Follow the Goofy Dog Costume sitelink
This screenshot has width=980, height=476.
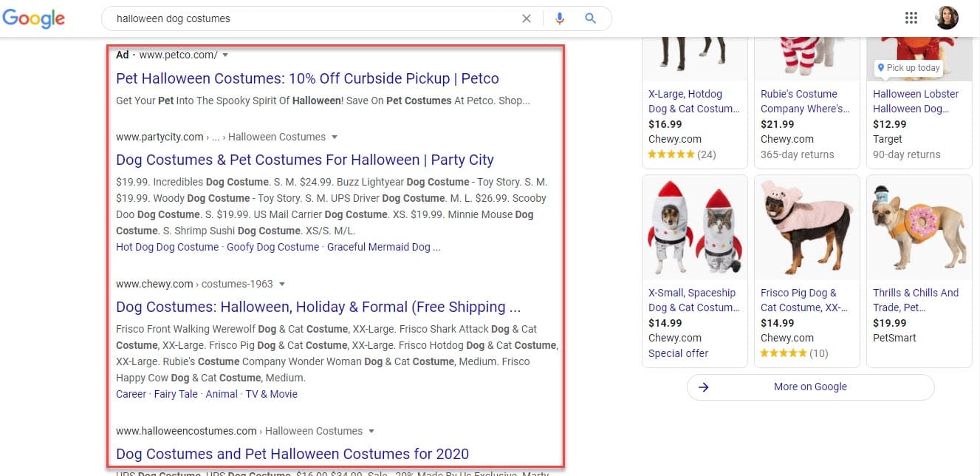tap(273, 247)
